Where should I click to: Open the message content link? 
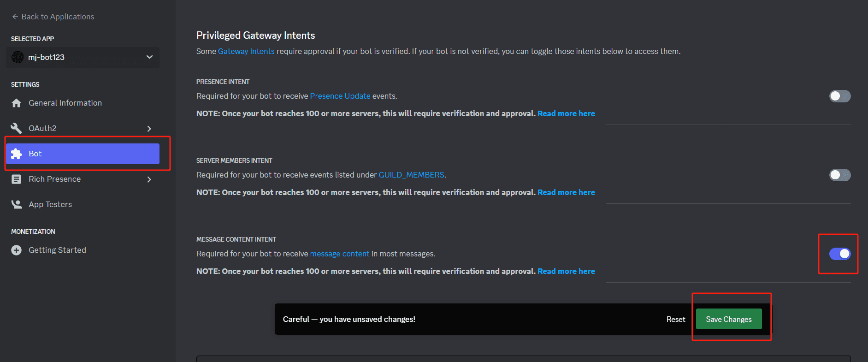click(340, 254)
